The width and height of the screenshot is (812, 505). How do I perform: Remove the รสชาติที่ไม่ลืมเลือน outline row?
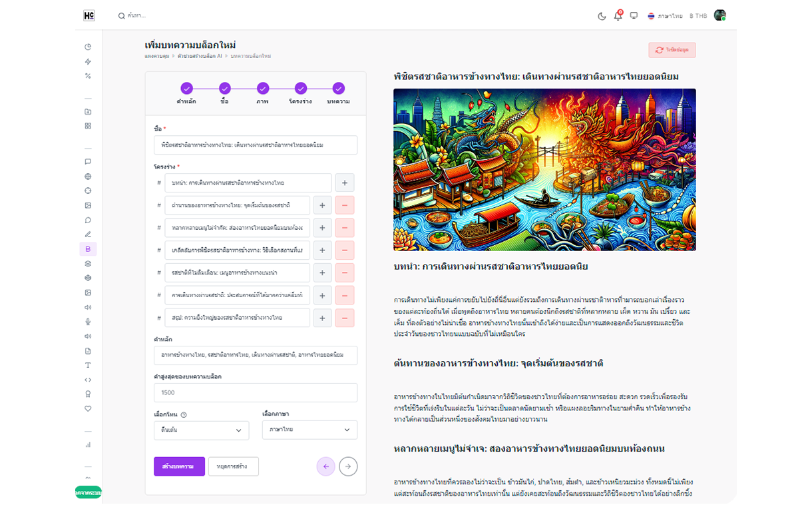click(344, 272)
